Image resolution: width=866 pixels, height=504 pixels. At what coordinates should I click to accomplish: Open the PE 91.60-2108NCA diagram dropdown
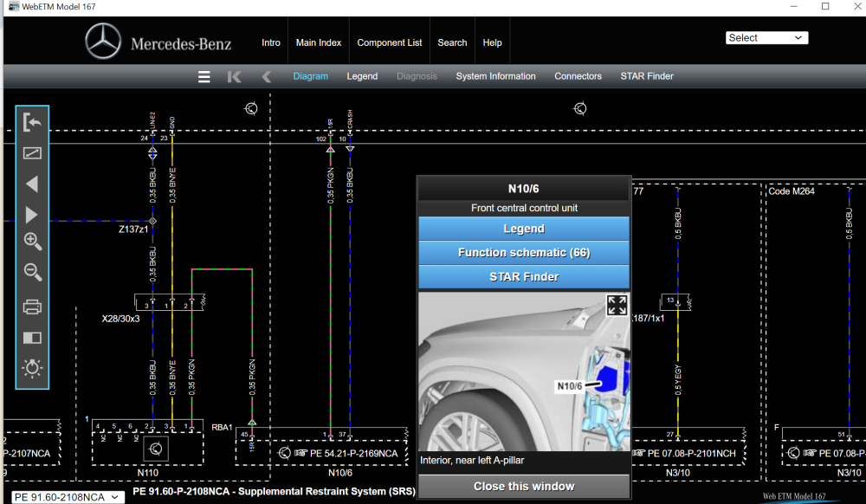67,497
